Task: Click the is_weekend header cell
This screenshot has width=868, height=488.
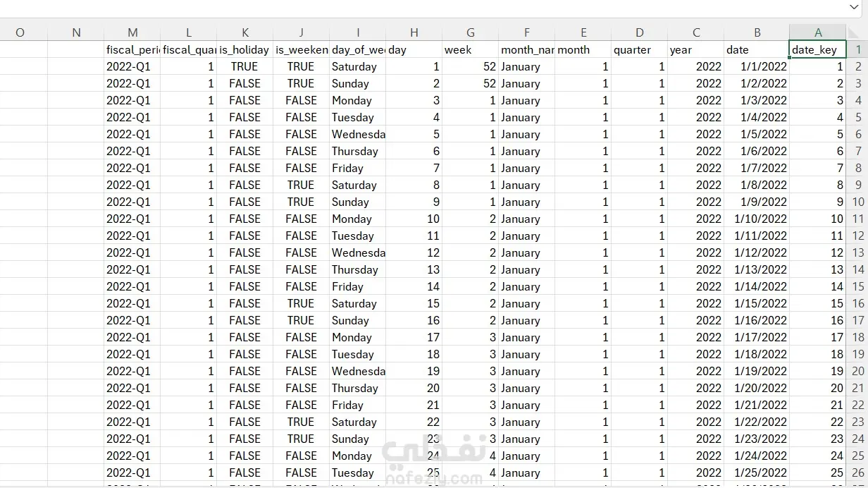Action: (x=302, y=49)
